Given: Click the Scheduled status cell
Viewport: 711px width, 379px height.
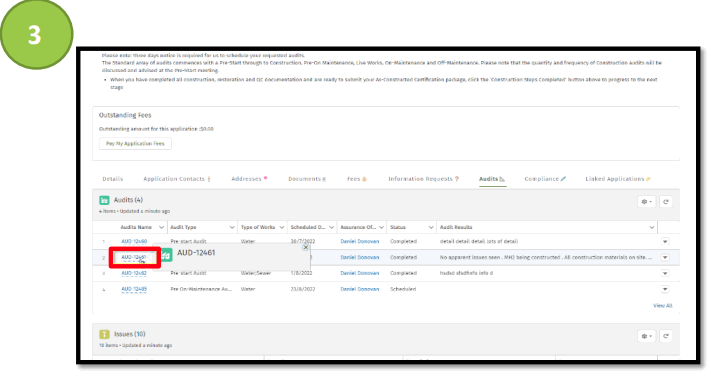Looking at the screenshot, I should [403, 289].
